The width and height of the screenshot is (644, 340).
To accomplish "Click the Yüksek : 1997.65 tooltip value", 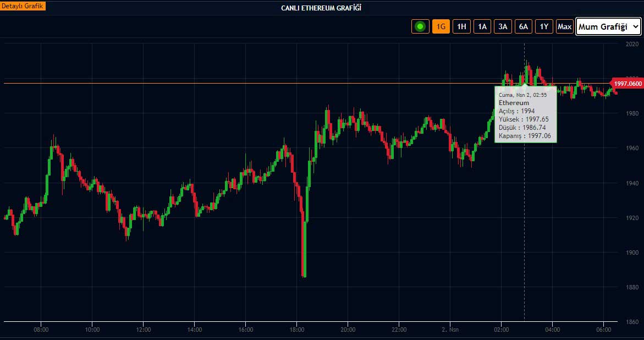I will [524, 119].
